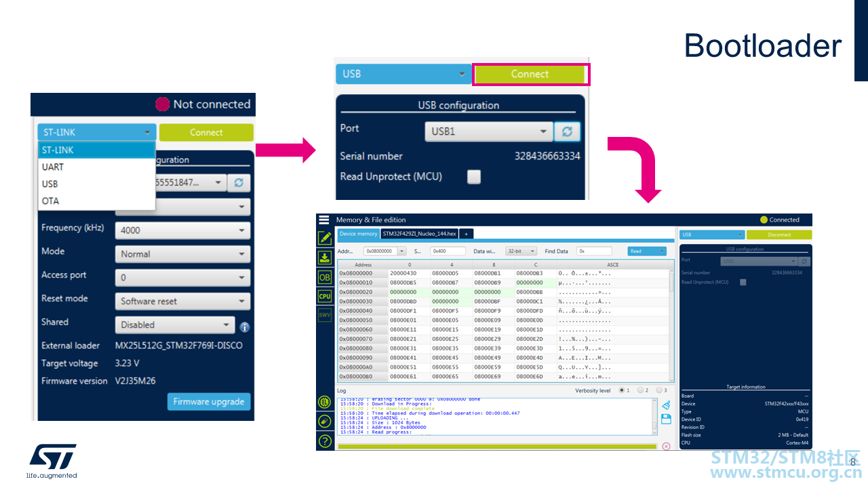Select memory row 0x08000000 address cell

tap(363, 273)
